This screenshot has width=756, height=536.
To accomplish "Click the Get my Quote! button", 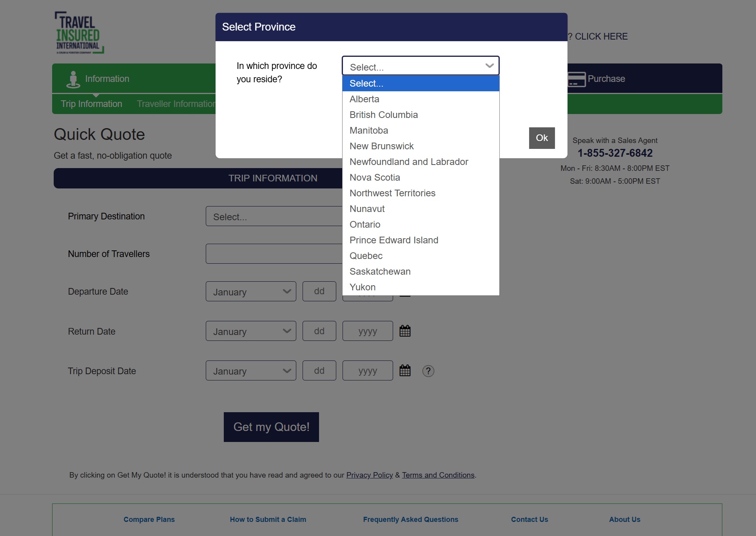I will click(271, 427).
